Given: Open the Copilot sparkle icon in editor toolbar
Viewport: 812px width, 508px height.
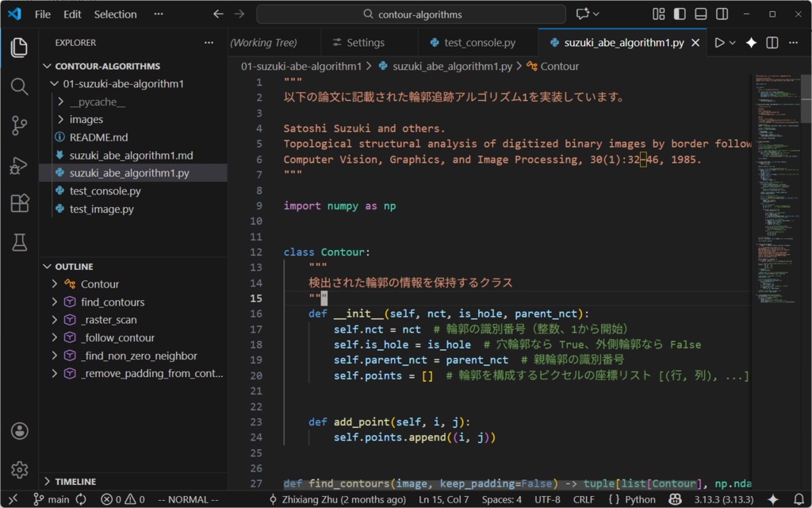Looking at the screenshot, I should pyautogui.click(x=750, y=43).
